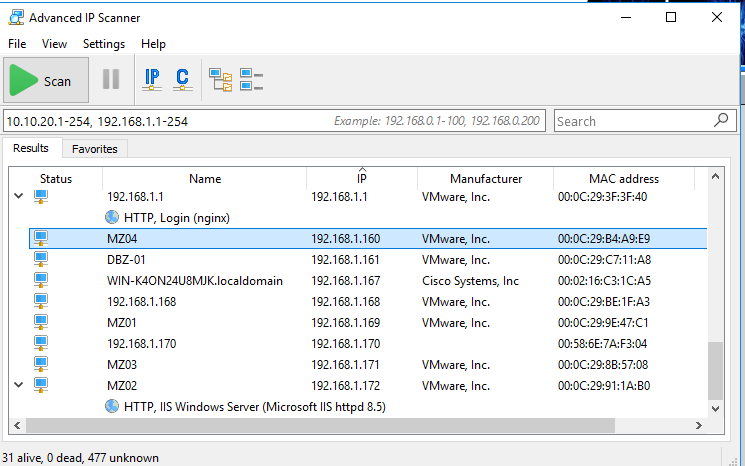Maximize the Advanced IP Scanner window
This screenshot has width=745, height=466.
coord(671,18)
